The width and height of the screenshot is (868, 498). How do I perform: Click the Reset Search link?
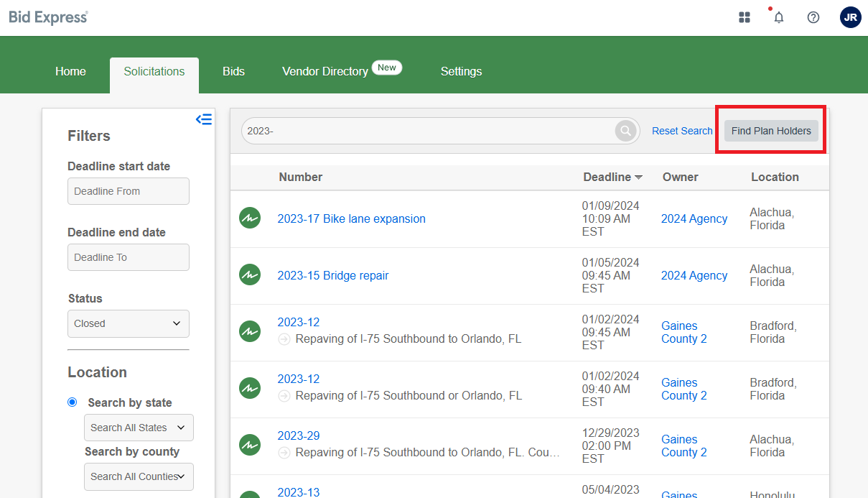[682, 131]
